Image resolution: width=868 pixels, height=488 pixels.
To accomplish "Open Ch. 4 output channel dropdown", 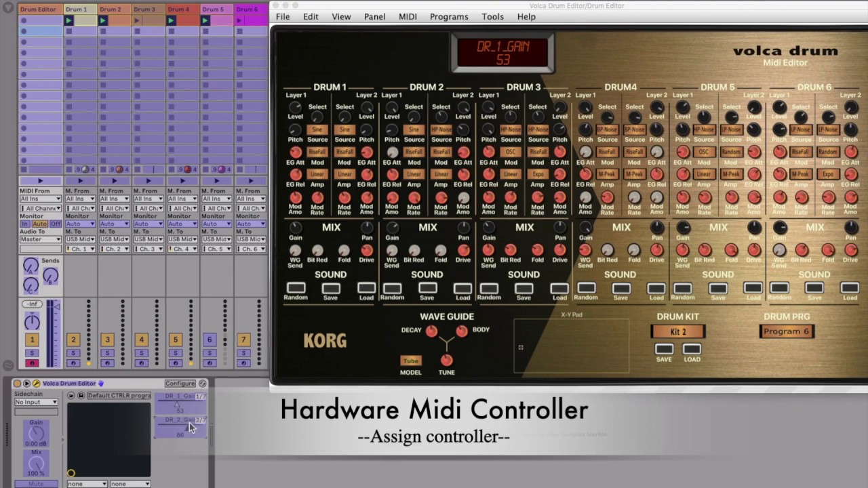I will tap(182, 249).
